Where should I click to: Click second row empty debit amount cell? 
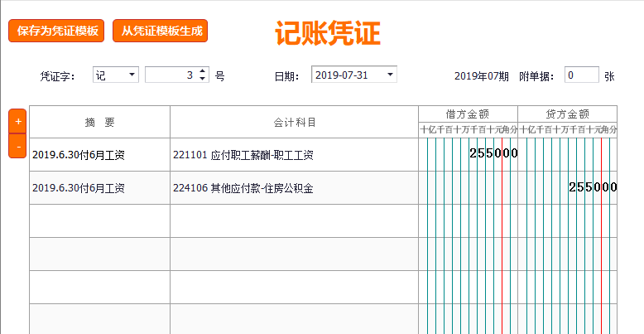tap(468, 188)
